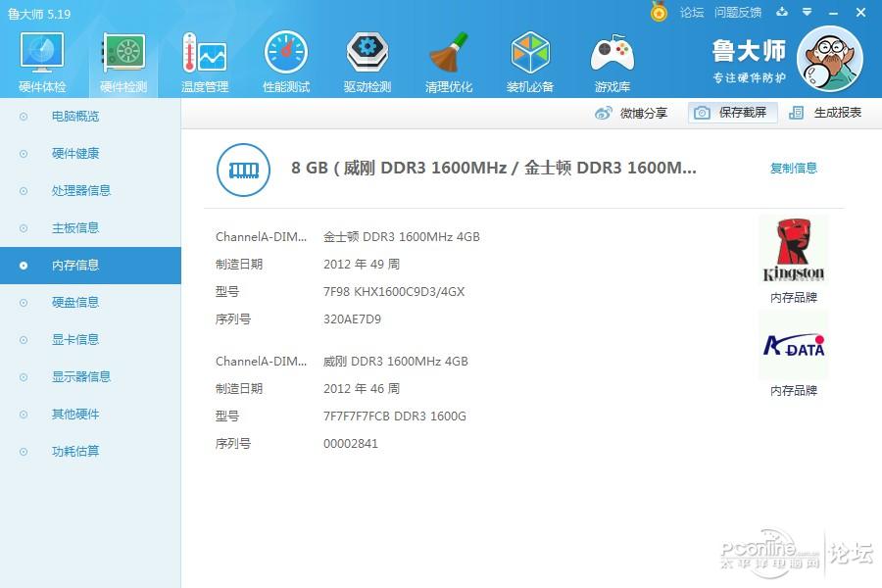This screenshot has height=588, width=882.
Task: Select 硬盘信息 in sidebar
Action: click(90, 302)
